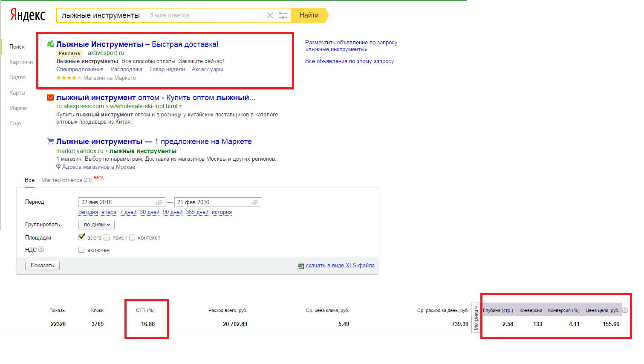Set period to 90 дней

173,212
